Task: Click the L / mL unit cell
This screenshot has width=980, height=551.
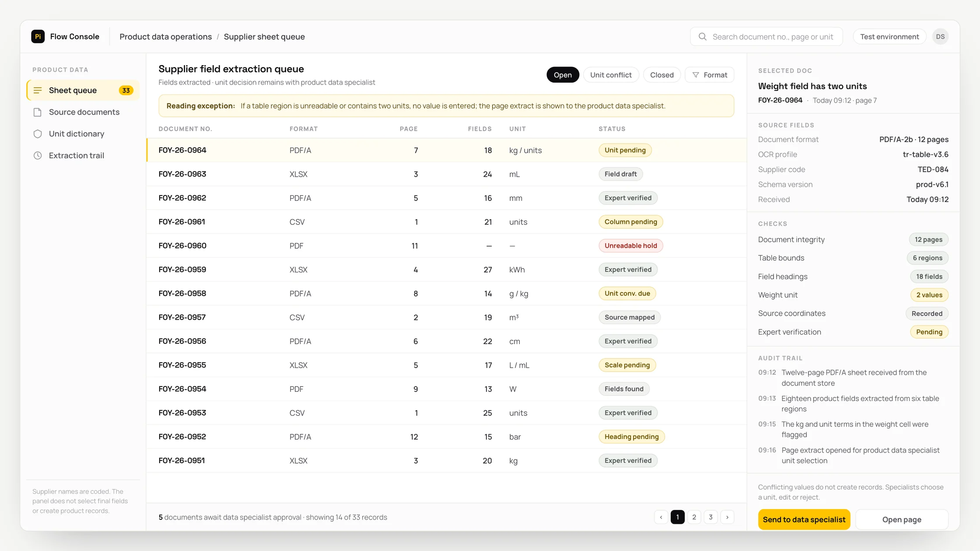Action: [519, 365]
